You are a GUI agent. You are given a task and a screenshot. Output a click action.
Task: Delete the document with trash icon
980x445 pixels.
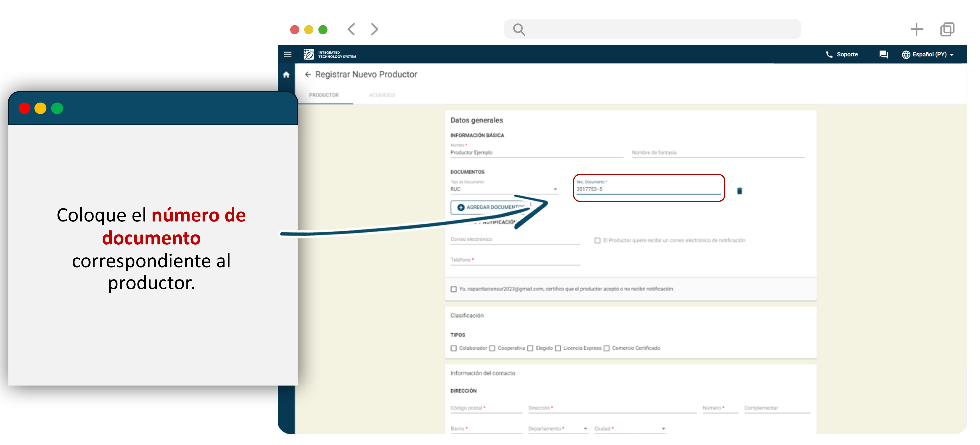(x=739, y=191)
